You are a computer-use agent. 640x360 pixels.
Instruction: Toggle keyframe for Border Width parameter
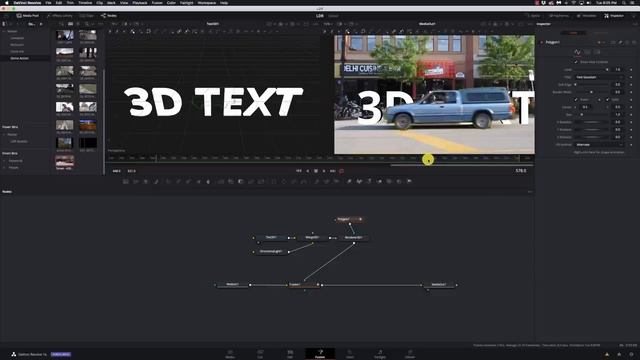point(631,92)
